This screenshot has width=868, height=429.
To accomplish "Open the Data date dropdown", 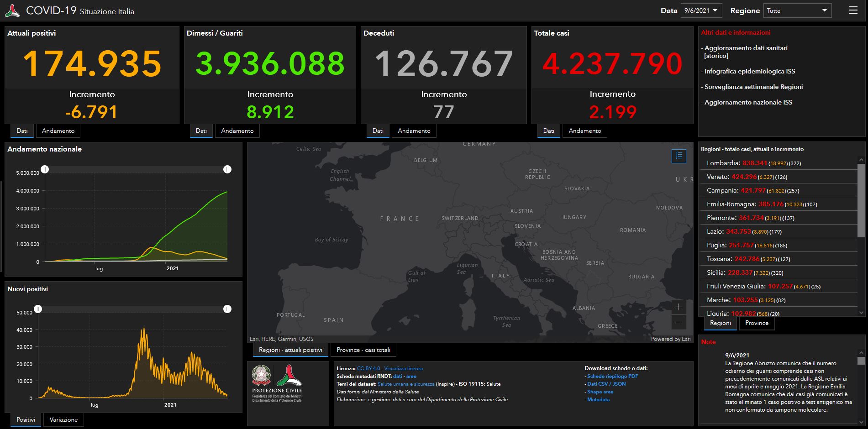I will click(x=701, y=10).
